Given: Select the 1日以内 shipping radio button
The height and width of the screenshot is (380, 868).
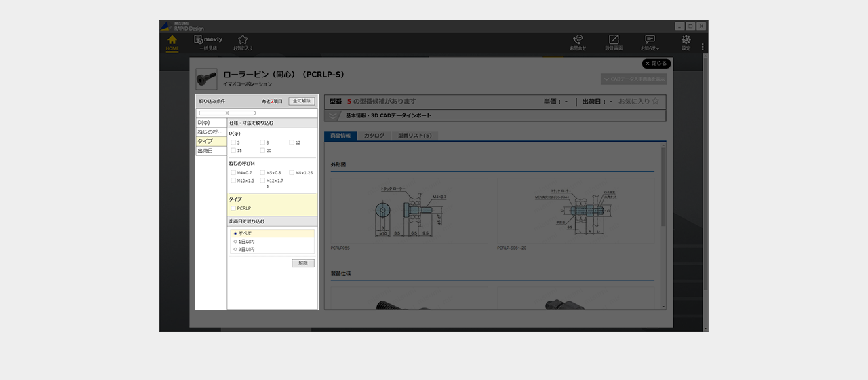Looking at the screenshot, I should [235, 242].
